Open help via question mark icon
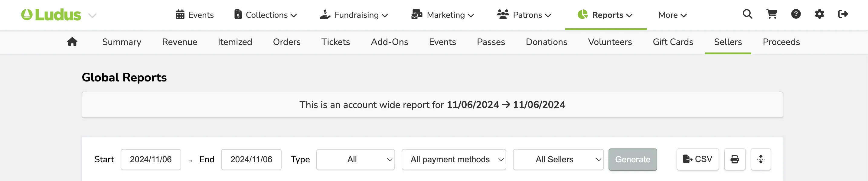The image size is (868, 181). pyautogui.click(x=795, y=14)
